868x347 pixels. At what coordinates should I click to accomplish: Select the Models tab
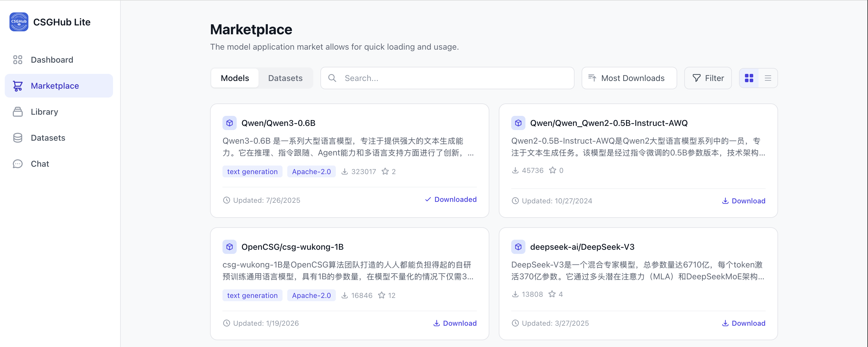pyautogui.click(x=235, y=78)
